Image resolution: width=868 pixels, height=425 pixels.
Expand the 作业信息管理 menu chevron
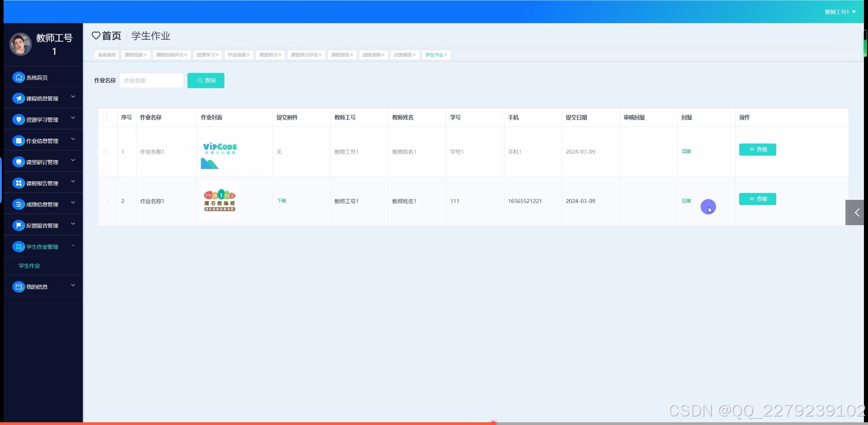coord(73,140)
